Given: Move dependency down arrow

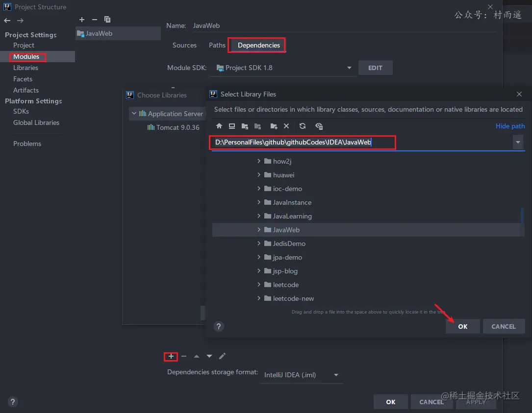Looking at the screenshot, I should pos(209,356).
